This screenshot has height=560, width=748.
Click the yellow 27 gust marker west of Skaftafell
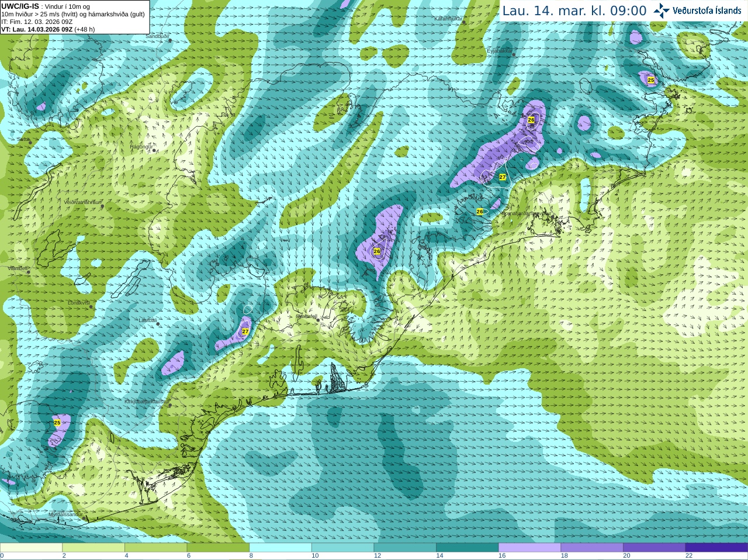click(x=245, y=331)
